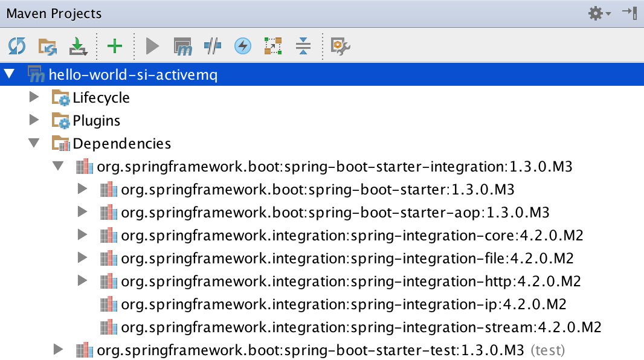Image resolution: width=644 pixels, height=360 pixels.
Task: Click library icon of spring-integration-core
Action: click(x=109, y=235)
